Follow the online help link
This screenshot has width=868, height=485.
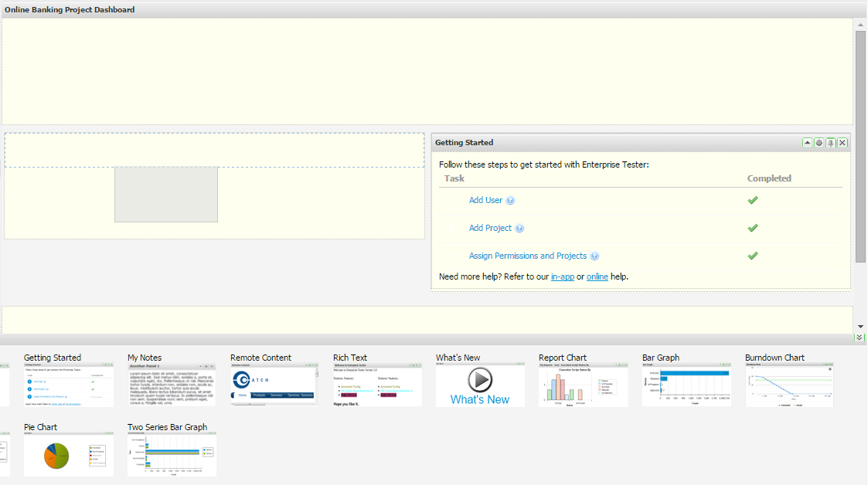point(597,276)
